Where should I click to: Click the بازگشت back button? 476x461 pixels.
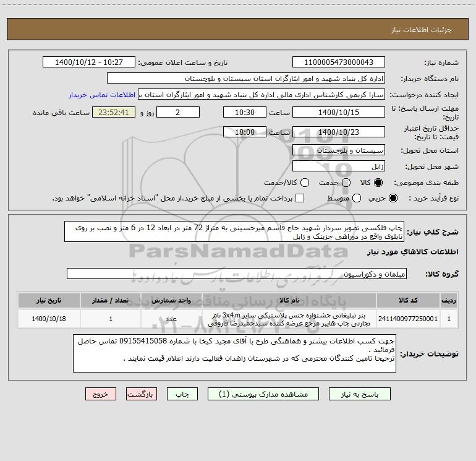pos(142,394)
